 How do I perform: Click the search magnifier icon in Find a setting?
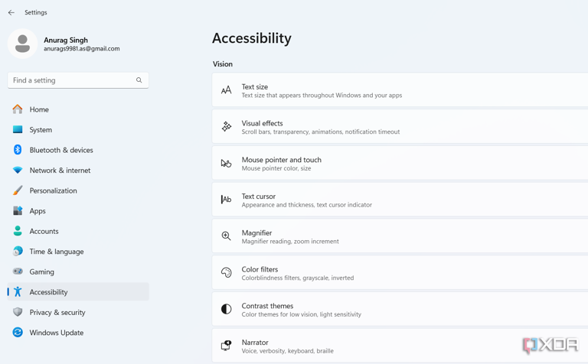(x=139, y=80)
